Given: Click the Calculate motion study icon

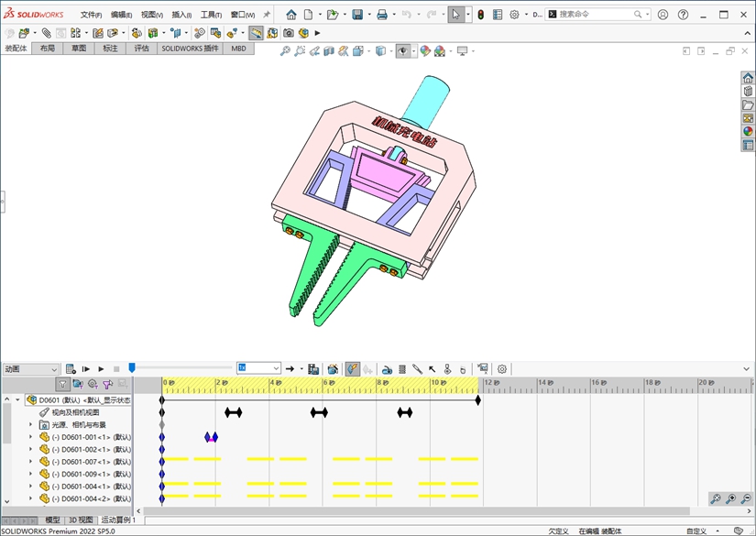Looking at the screenshot, I should coord(71,368).
